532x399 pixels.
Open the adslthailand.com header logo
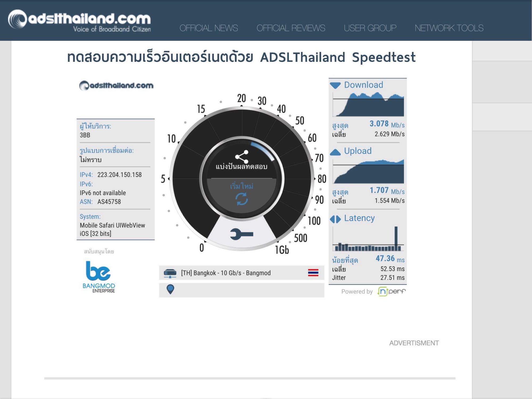point(79,21)
